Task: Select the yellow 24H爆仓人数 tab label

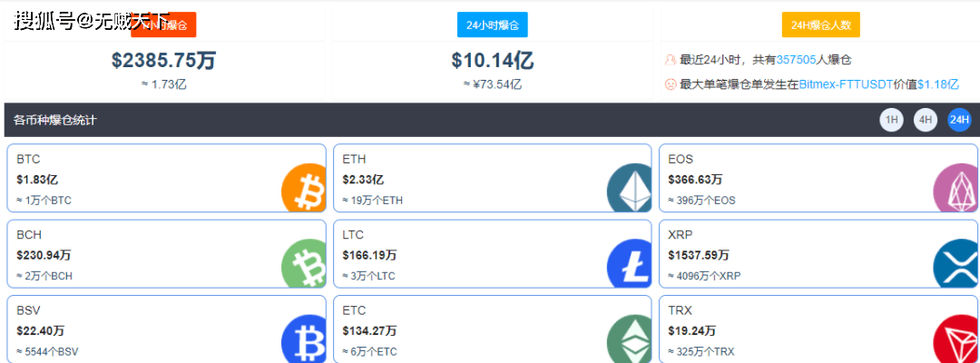Action: tap(820, 25)
